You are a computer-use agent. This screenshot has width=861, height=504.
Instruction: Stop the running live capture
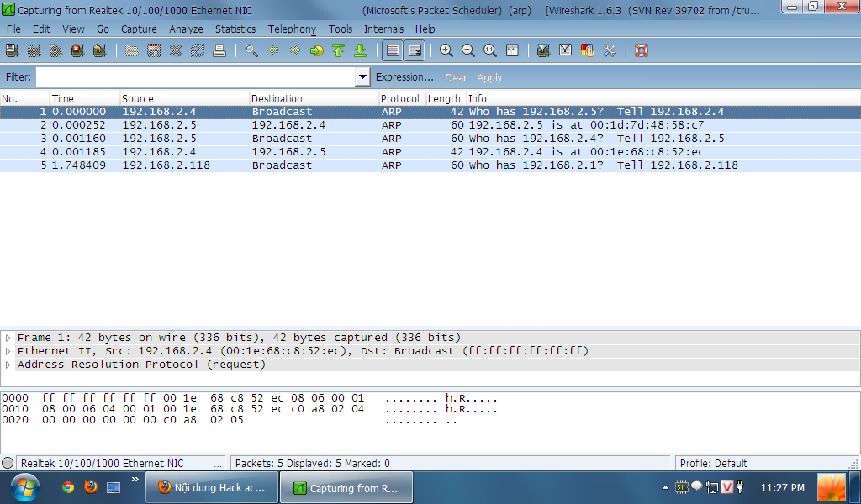pyautogui.click(x=77, y=50)
